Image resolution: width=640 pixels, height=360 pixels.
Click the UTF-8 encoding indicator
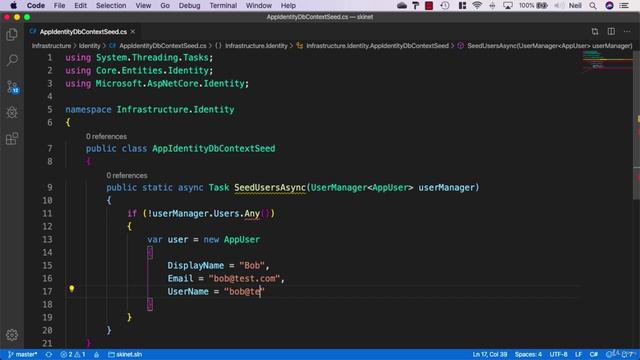(558, 354)
